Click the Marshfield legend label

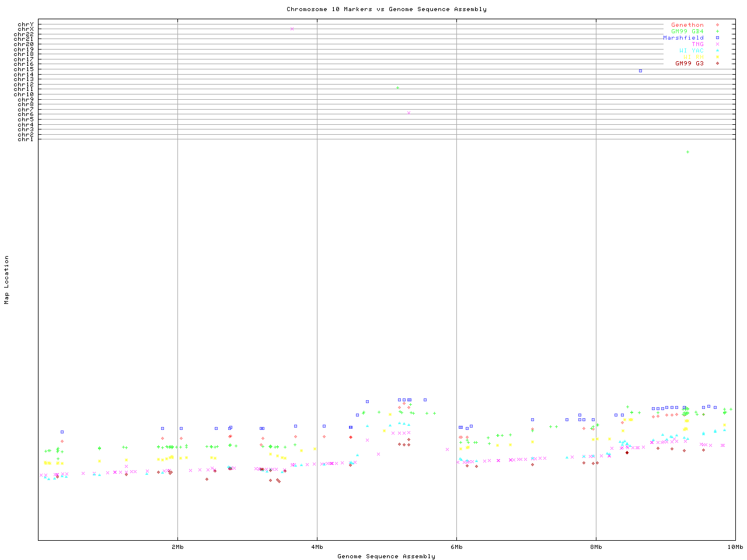tap(683, 38)
